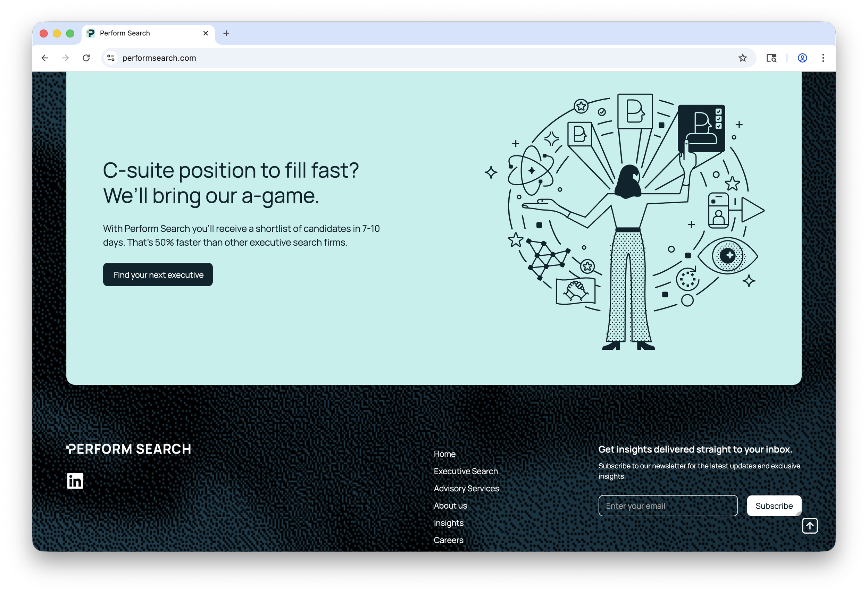This screenshot has width=868, height=594.
Task: Open the Insights footer link
Action: click(x=449, y=523)
